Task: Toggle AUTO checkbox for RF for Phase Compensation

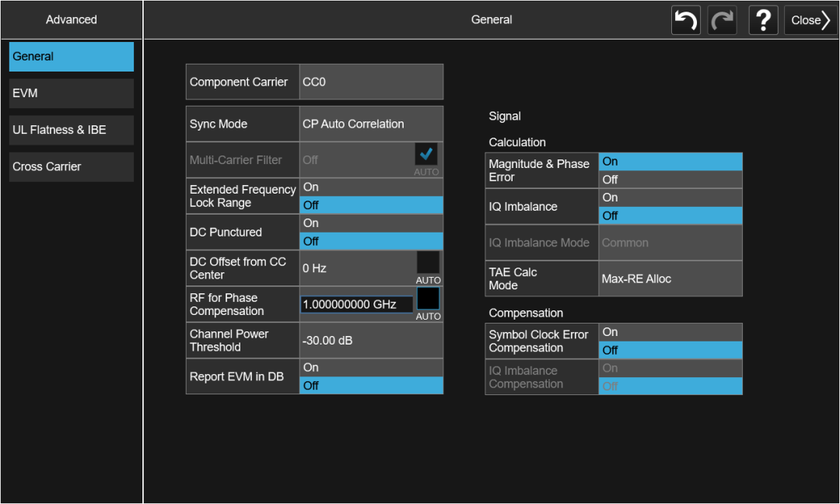Action: pos(428,299)
